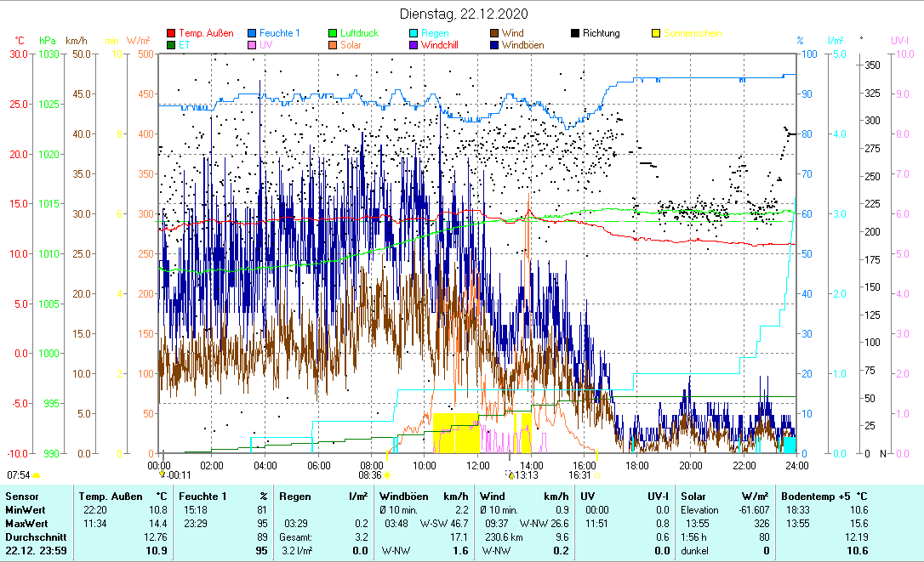Click the cyan Regen legend square
The width and height of the screenshot is (924, 562).
pos(414,33)
